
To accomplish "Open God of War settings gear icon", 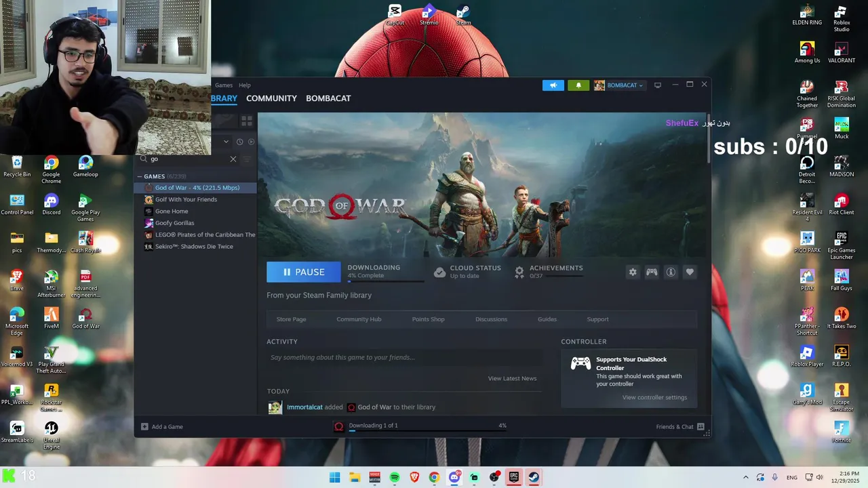I will (633, 272).
